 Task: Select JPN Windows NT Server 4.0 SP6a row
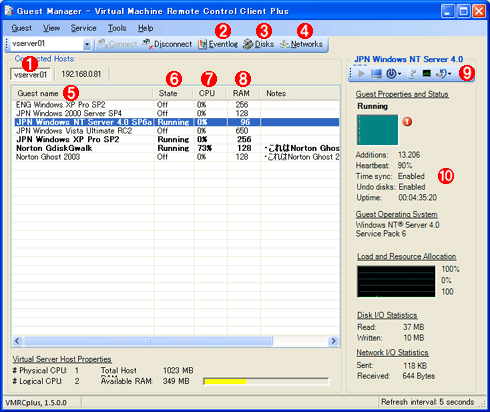coord(176,122)
